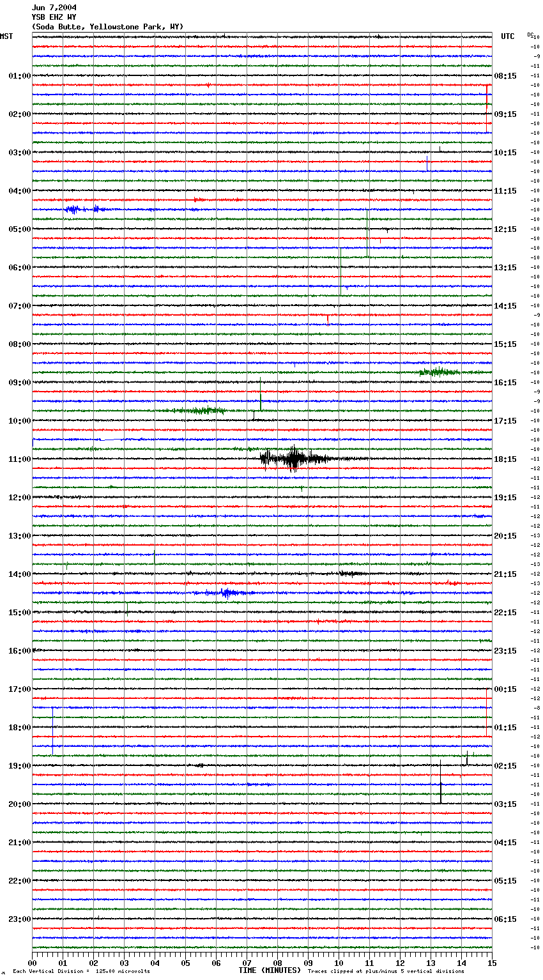543x980 pixels.
Task: Click the "14:00" MST time label
Action: coord(20,574)
